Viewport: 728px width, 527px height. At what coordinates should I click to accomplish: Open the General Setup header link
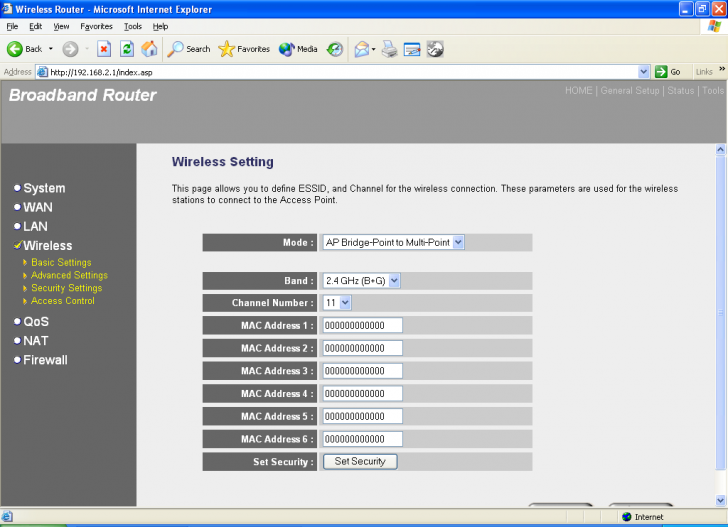click(x=630, y=91)
